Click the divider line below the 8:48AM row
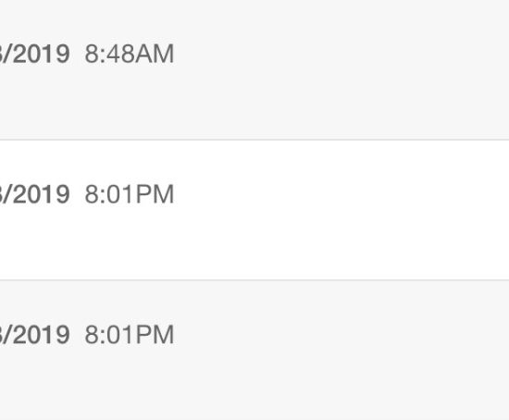This screenshot has height=420, width=509. pos(254,140)
